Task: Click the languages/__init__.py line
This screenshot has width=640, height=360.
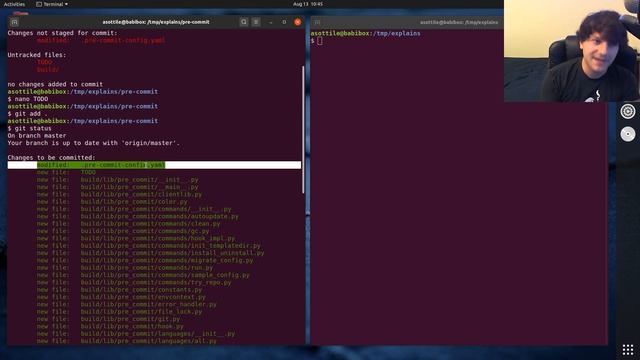Action: coord(136,334)
